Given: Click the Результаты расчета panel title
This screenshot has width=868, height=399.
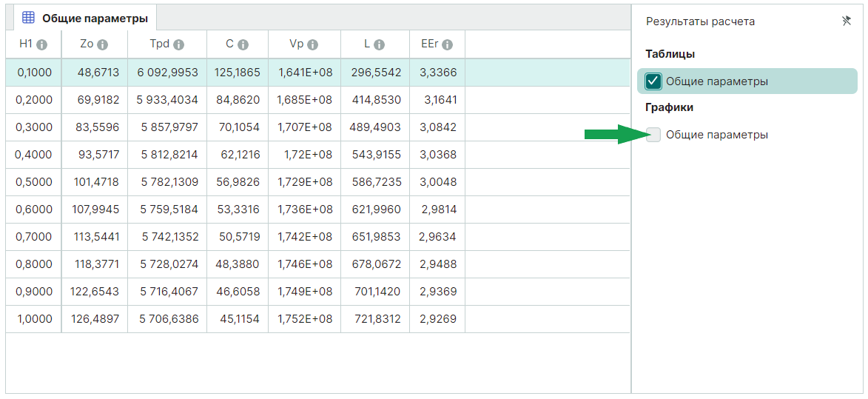Looking at the screenshot, I should coord(700,21).
